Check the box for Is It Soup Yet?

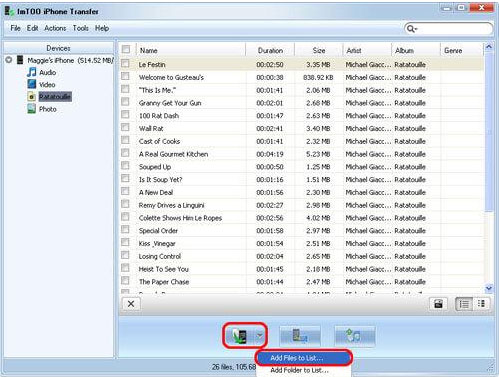(x=125, y=178)
